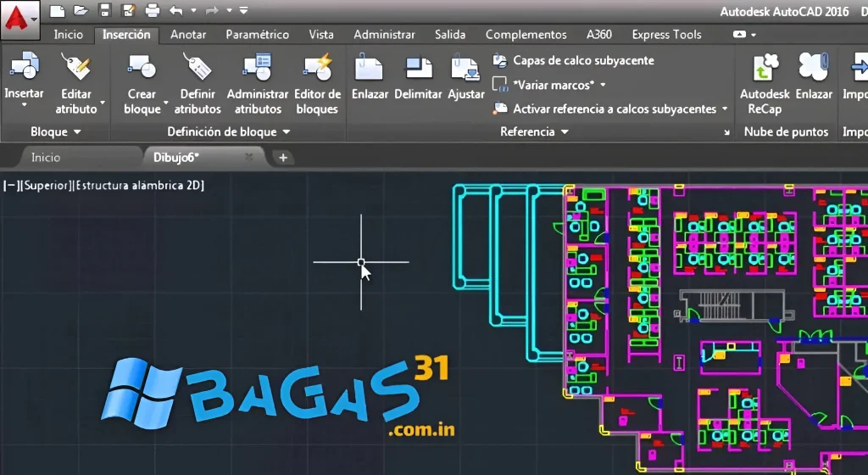This screenshot has width=868, height=475.
Task: Click the ribbon minimize toggle button
Action: pyautogui.click(x=739, y=34)
